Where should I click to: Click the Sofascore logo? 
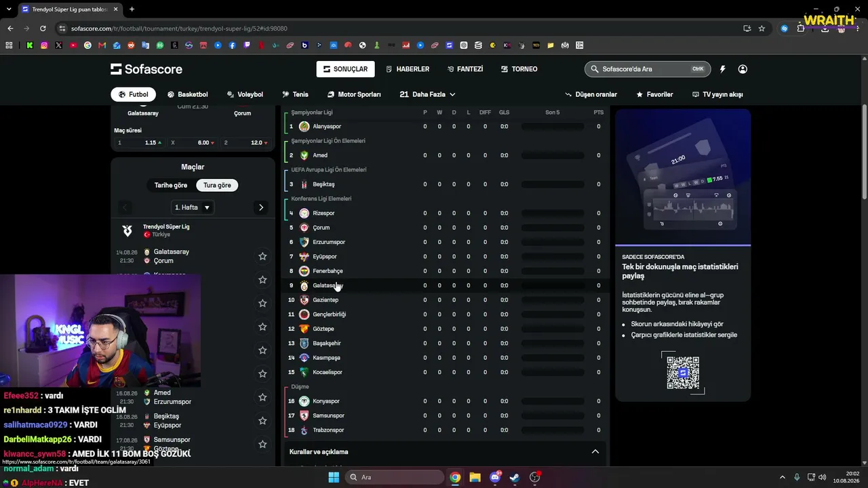click(x=146, y=69)
